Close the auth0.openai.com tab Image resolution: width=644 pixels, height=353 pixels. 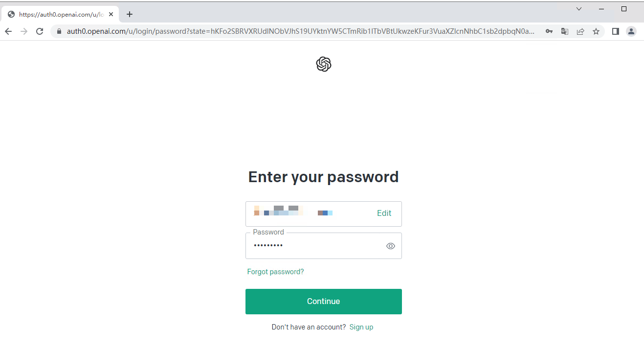pos(111,15)
